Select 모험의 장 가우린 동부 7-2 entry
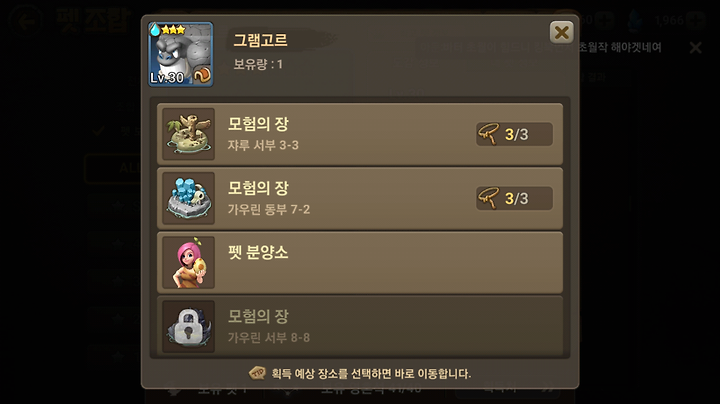Screen dimensions: 720x404 [x=360, y=198]
